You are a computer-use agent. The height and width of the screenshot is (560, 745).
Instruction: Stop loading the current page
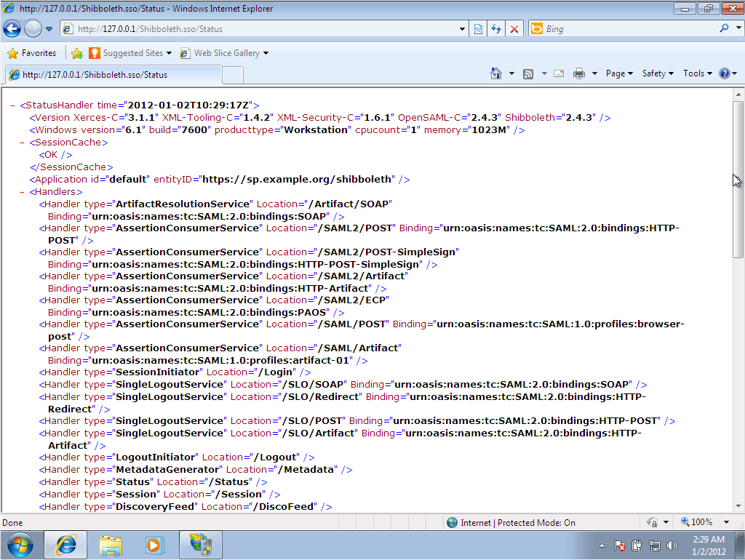(x=515, y=28)
